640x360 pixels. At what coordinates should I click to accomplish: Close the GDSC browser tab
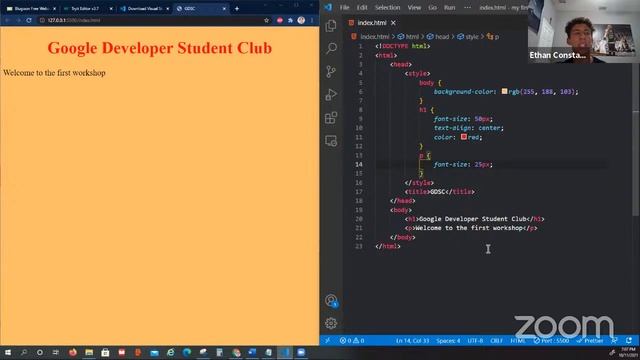[x=224, y=8]
